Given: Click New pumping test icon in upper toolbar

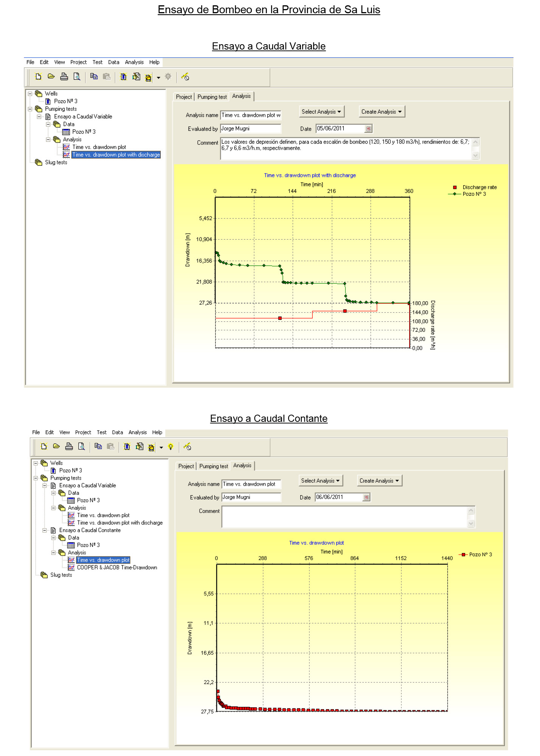Looking at the screenshot, I should tap(136, 77).
